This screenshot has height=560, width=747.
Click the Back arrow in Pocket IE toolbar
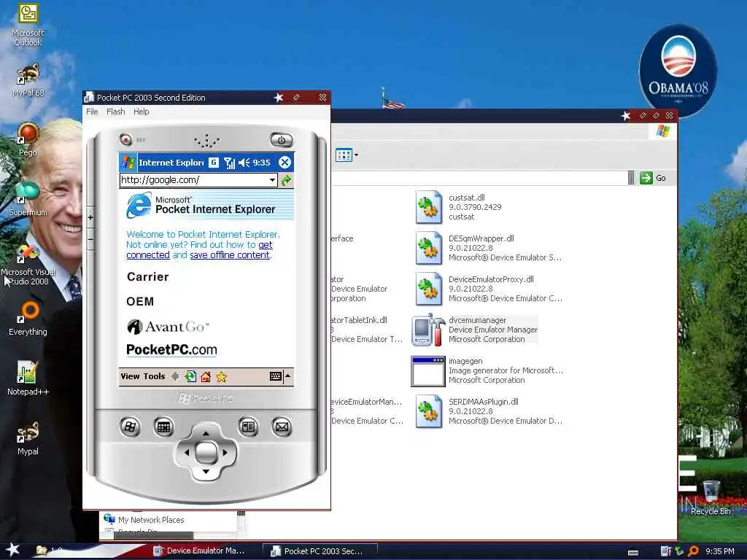coord(175,376)
